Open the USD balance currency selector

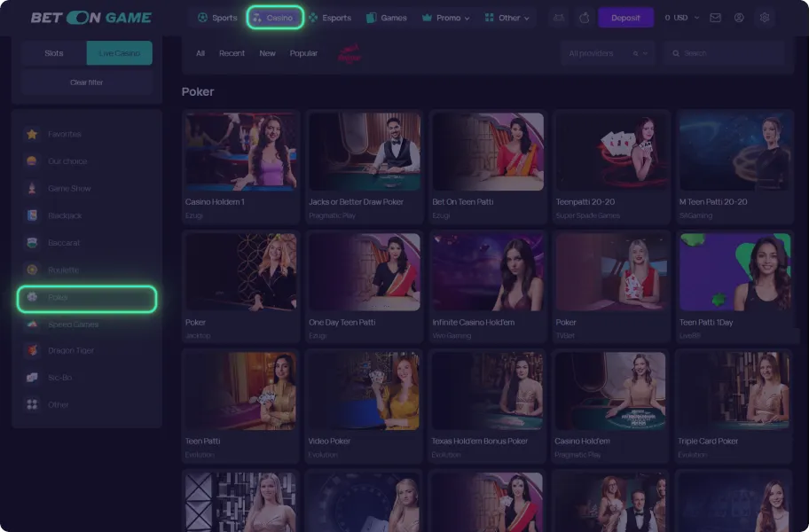[x=681, y=18]
